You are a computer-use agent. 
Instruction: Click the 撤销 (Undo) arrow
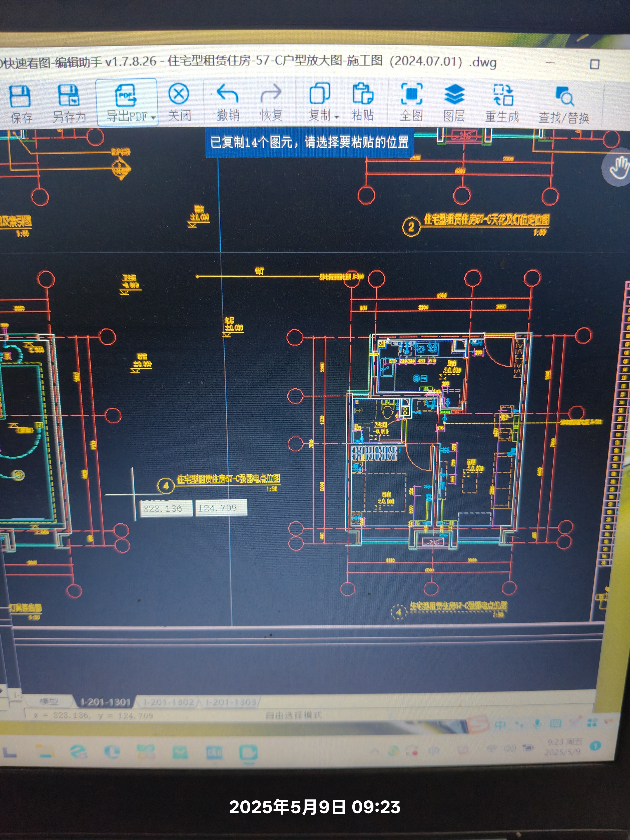227,94
